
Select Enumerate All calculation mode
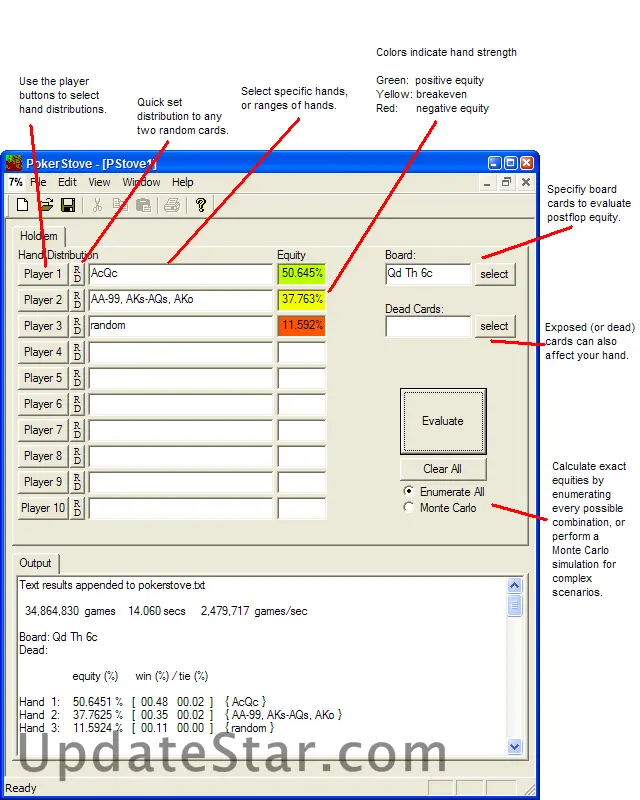click(444, 492)
